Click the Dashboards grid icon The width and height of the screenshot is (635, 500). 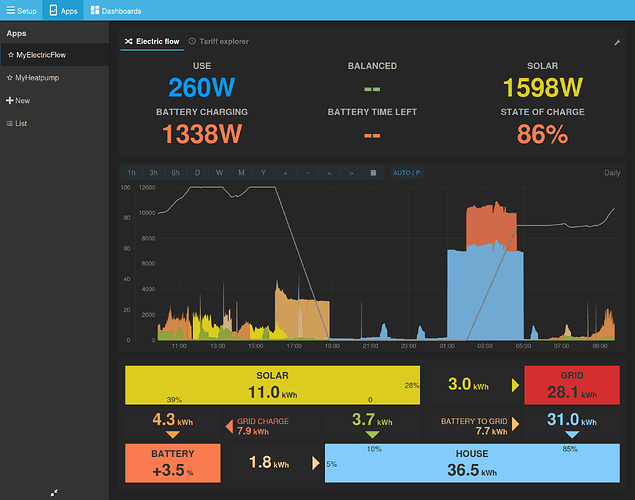coord(95,10)
